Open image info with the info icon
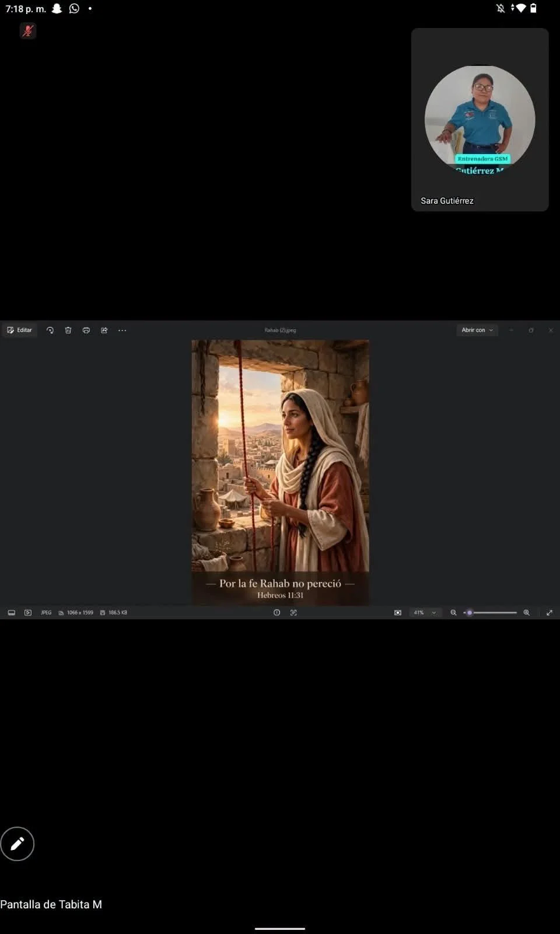Screen dimensions: 560x934 tap(277, 613)
